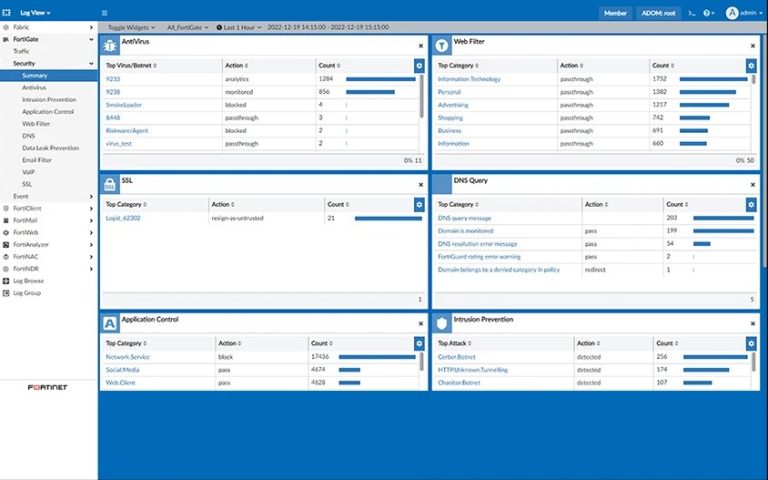Click the Member button
Screen dimensions: 768x480
point(615,13)
